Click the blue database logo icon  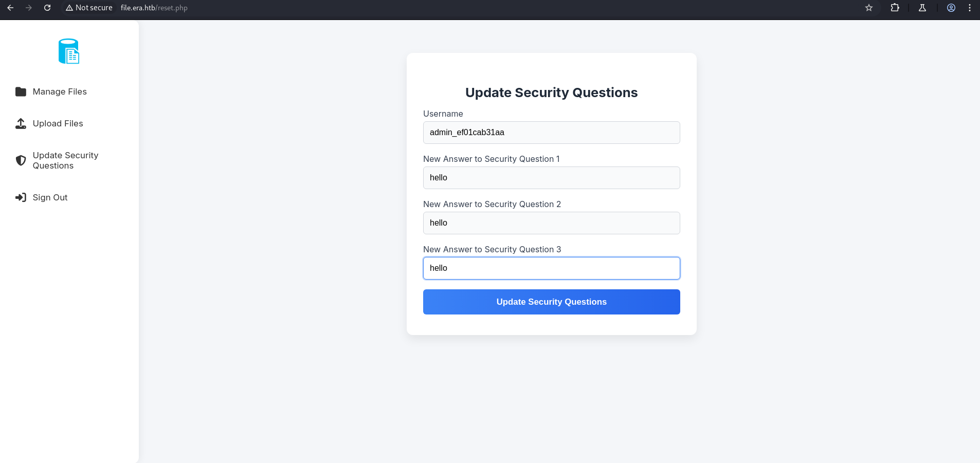point(69,51)
